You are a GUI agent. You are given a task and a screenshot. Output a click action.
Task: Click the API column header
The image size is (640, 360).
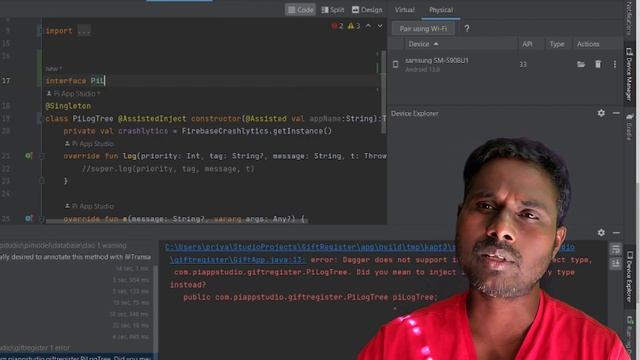pos(527,44)
